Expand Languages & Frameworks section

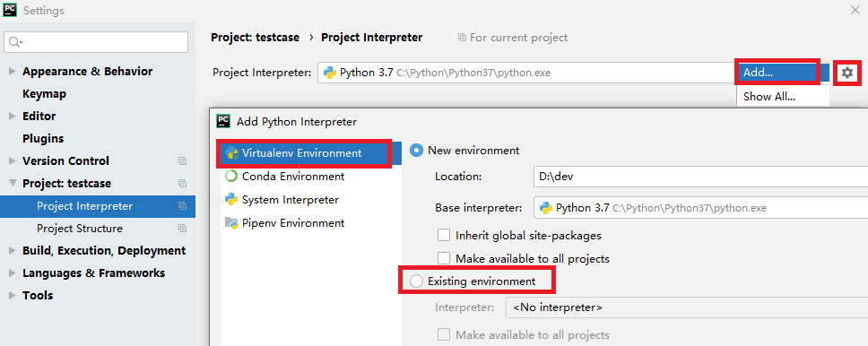point(13,272)
